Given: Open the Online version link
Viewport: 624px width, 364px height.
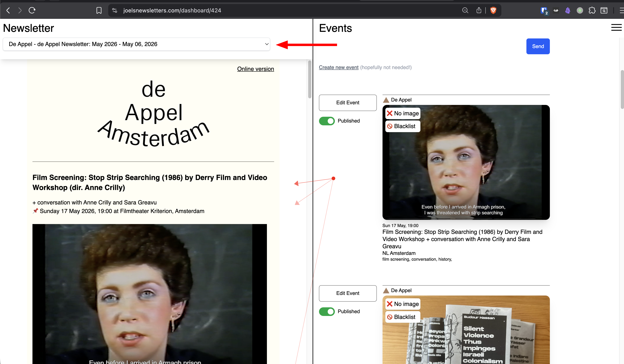Looking at the screenshot, I should coord(255,69).
